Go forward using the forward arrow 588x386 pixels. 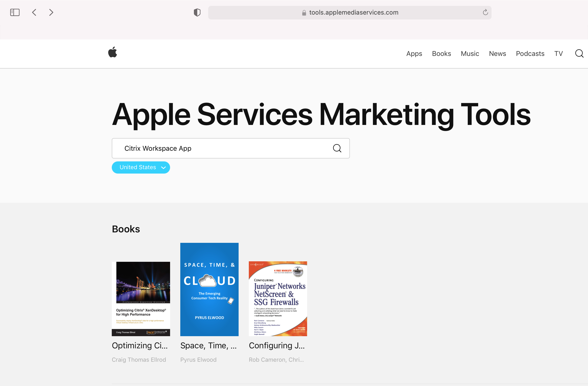tap(51, 12)
